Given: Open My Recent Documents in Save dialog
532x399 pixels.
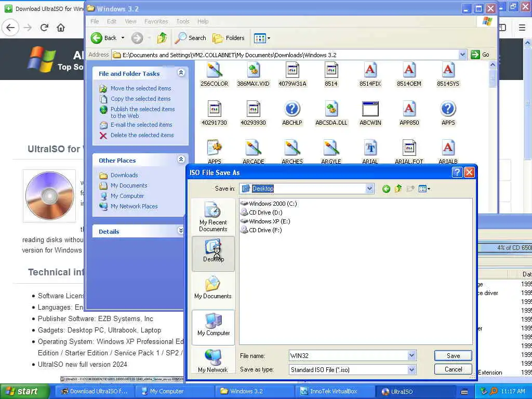Looking at the screenshot, I should pyautogui.click(x=213, y=217).
